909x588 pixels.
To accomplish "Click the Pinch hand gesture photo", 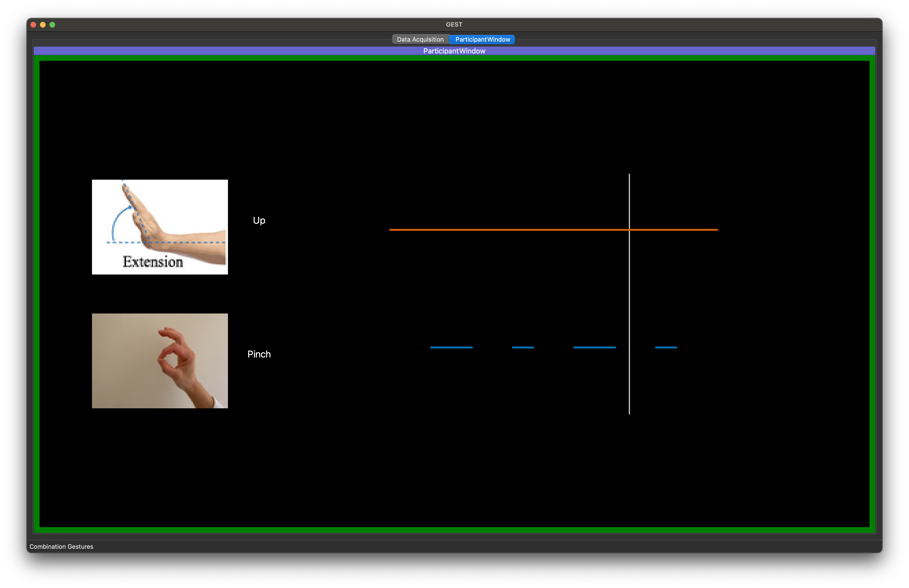I will click(160, 361).
